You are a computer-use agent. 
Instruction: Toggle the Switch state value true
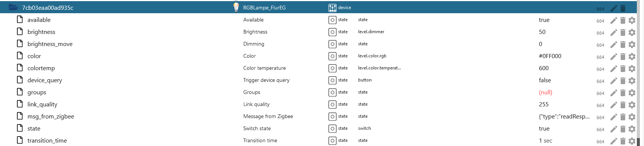click(544, 129)
